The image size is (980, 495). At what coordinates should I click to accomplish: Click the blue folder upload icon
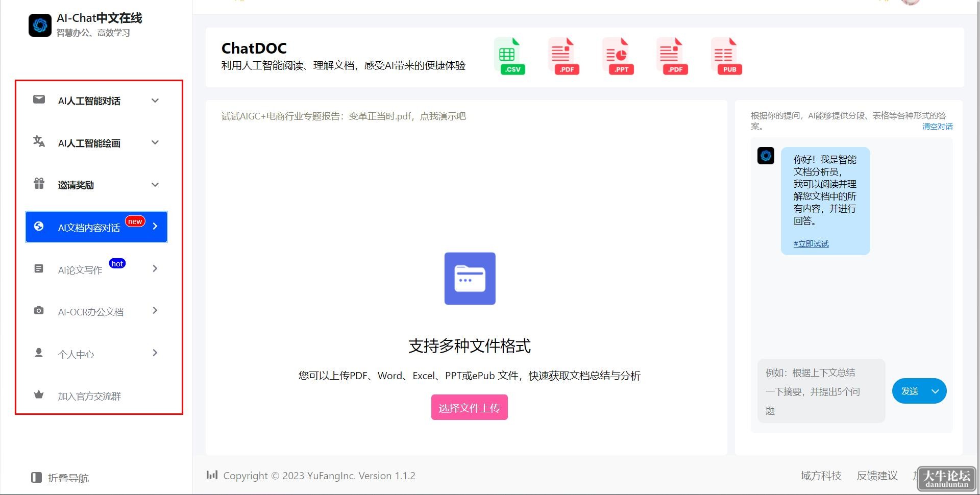(470, 278)
